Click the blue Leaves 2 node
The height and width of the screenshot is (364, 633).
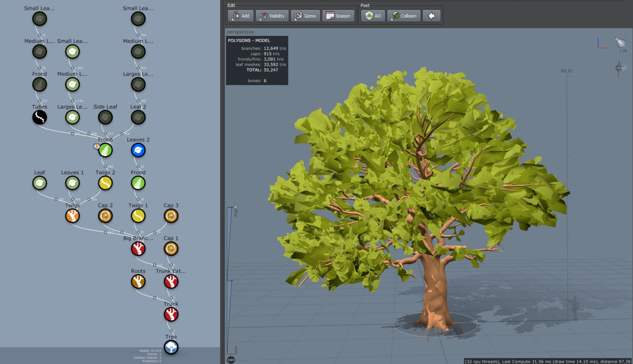tap(138, 150)
